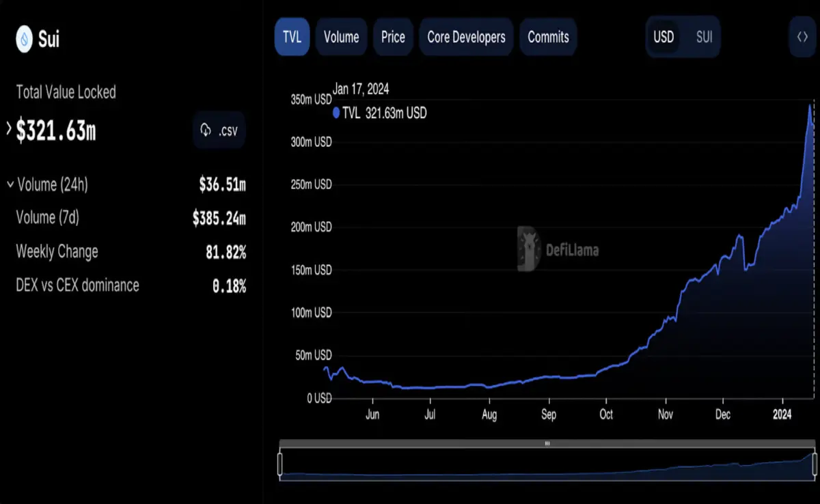Viewport: 820px width, 504px height.
Task: Click the 150m USD y-axis label
Action: pos(311,270)
